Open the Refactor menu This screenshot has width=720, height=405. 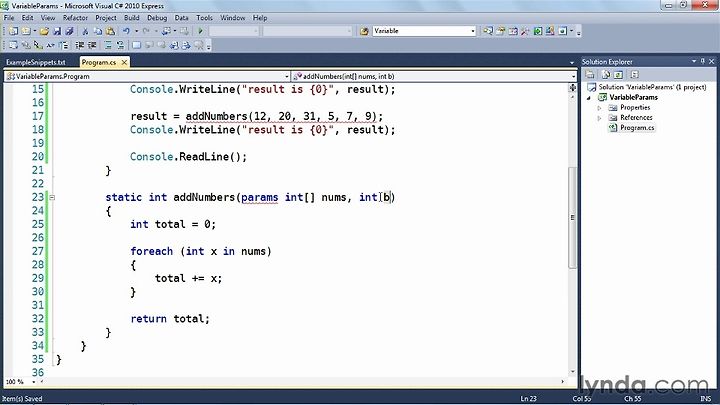tap(75, 18)
